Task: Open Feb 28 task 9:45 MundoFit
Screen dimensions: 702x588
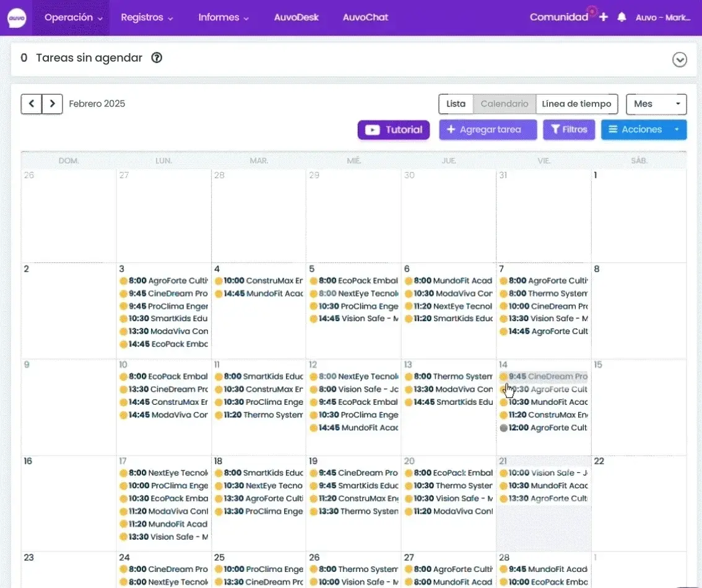Action: [x=544, y=569]
